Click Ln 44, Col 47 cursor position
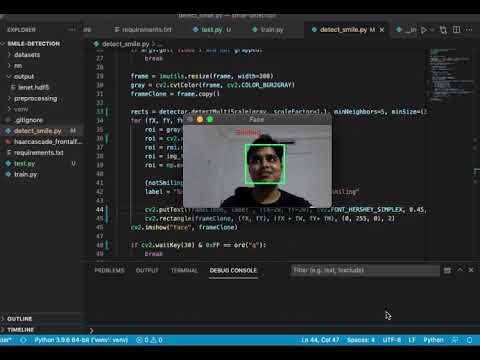Image resolution: width=480 pixels, height=360 pixels. (320, 340)
